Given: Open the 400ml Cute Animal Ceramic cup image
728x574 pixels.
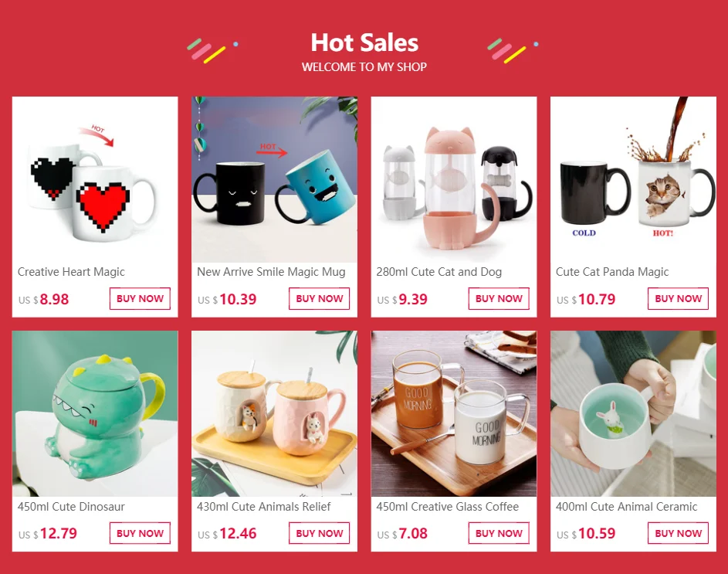Looking at the screenshot, I should [633, 413].
